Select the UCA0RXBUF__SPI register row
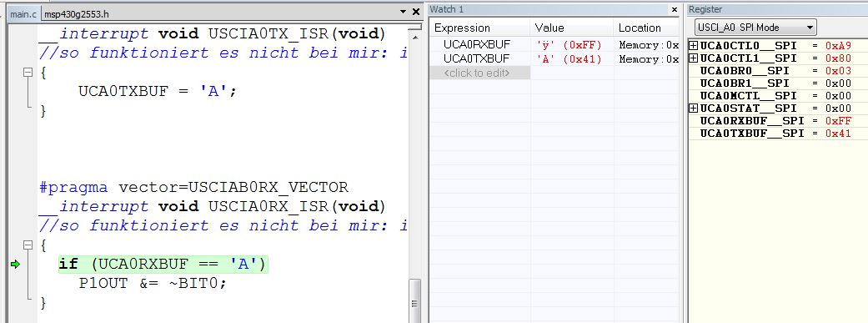The width and height of the screenshot is (868, 323). click(777, 121)
